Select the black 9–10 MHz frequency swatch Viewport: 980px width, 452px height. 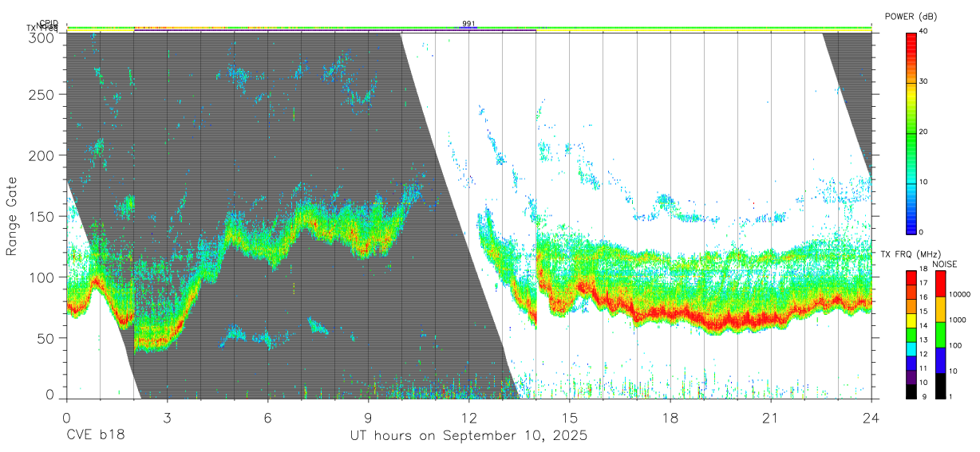click(x=911, y=391)
